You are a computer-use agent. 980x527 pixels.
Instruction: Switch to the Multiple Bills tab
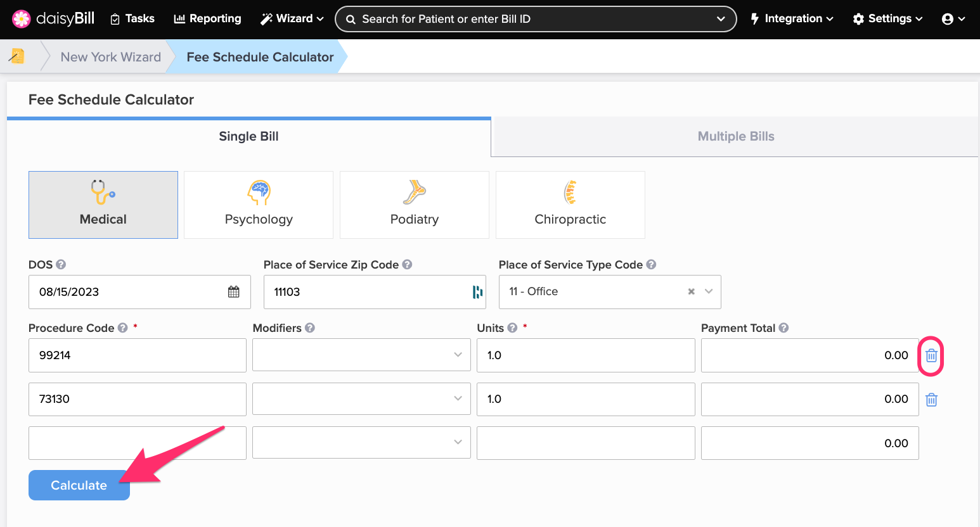(735, 137)
